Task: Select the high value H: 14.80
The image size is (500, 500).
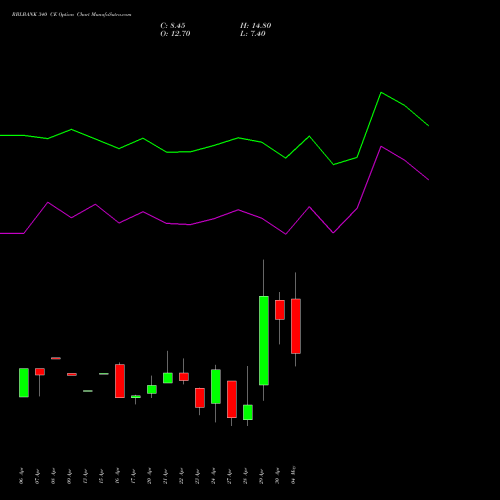Action: [256, 26]
